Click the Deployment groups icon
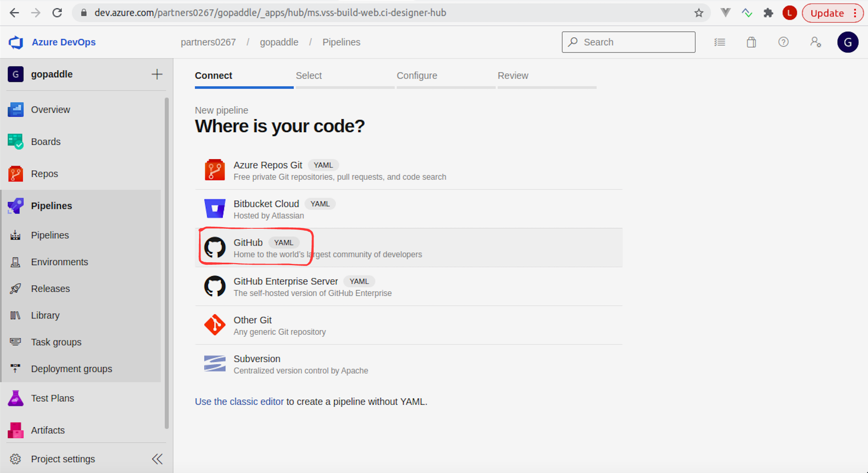 pos(16,369)
